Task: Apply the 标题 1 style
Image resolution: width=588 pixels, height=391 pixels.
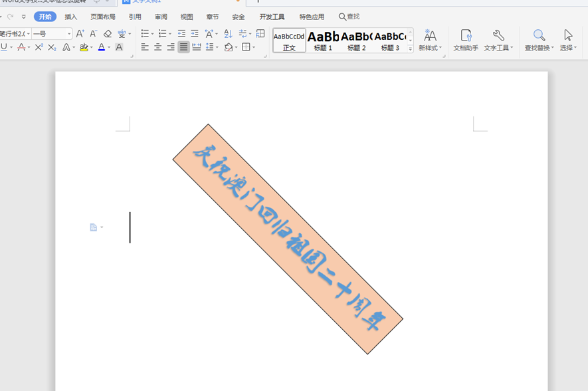Action: coord(324,40)
